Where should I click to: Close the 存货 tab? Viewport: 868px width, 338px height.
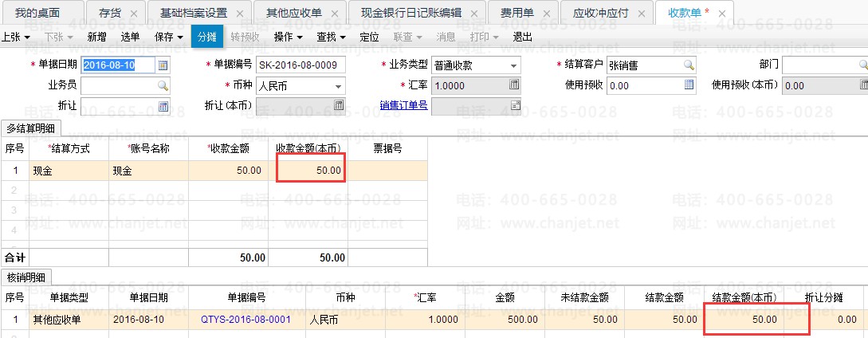coord(133,14)
